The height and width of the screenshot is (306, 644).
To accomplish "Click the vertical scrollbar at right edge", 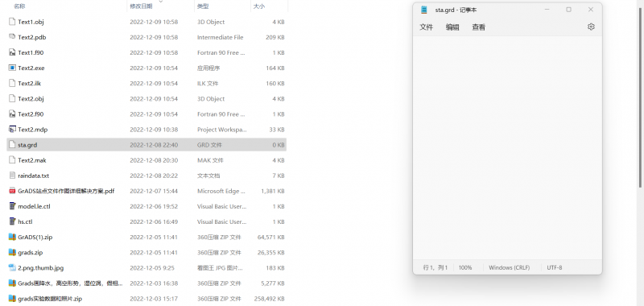I will pos(641,98).
